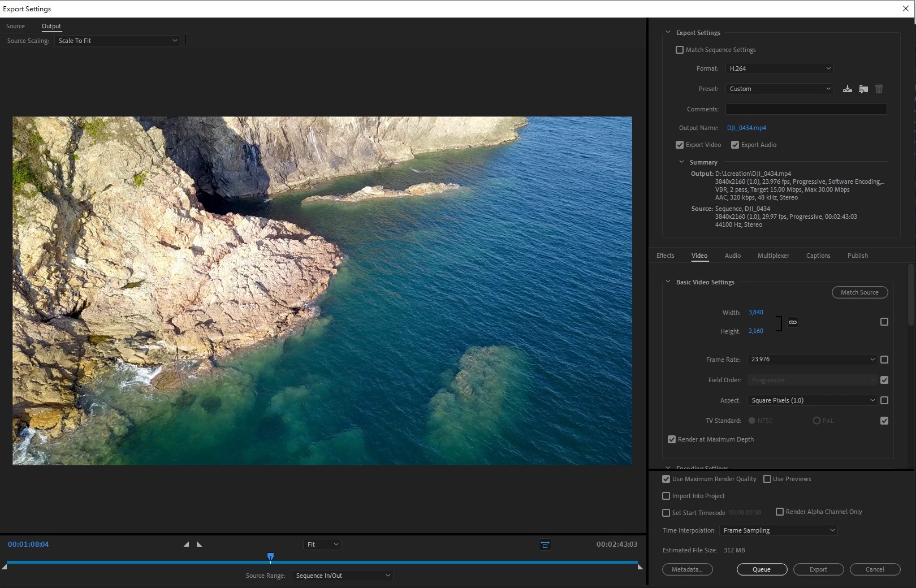
Task: Open the Frame Rate dropdown
Action: tap(812, 360)
